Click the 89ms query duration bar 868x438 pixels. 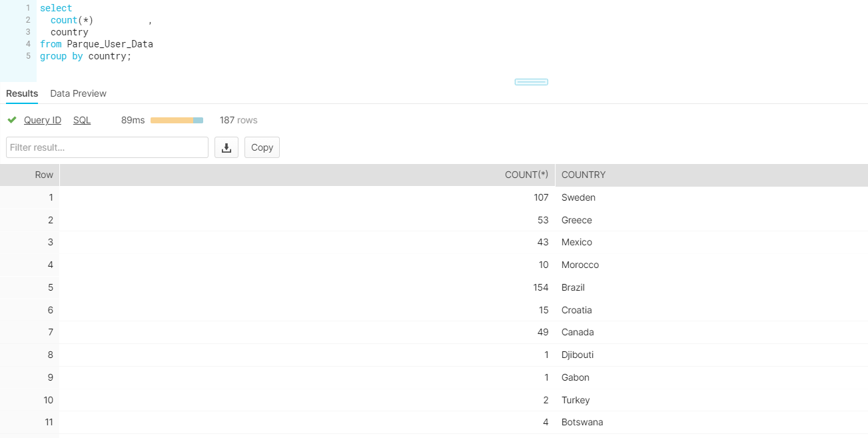(177, 120)
